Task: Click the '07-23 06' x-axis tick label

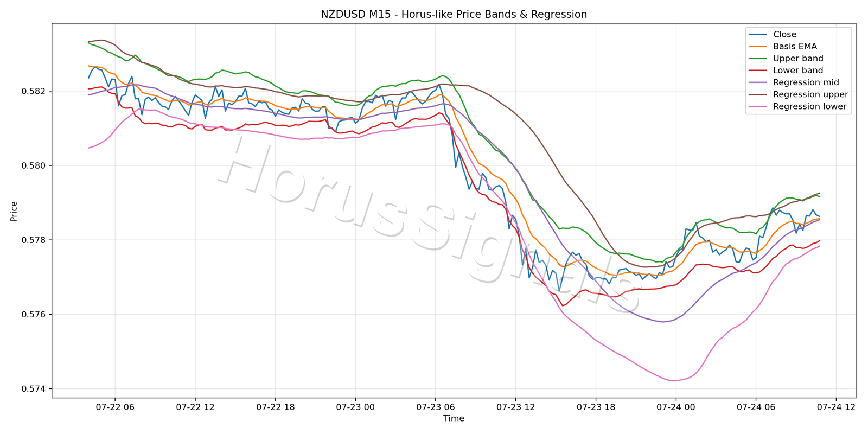Action: (x=435, y=406)
